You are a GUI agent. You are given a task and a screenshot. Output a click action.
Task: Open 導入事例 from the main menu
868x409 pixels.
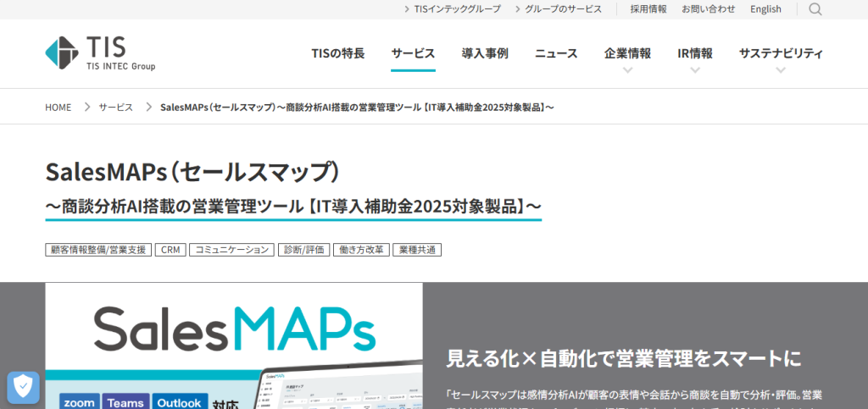pyautogui.click(x=485, y=53)
